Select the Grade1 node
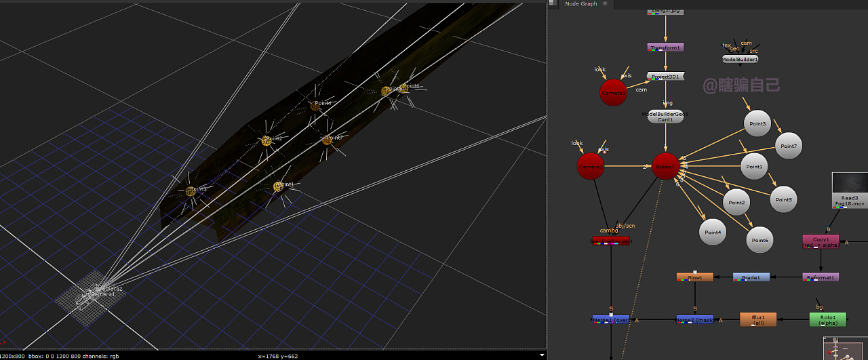868x360 pixels. [x=751, y=277]
